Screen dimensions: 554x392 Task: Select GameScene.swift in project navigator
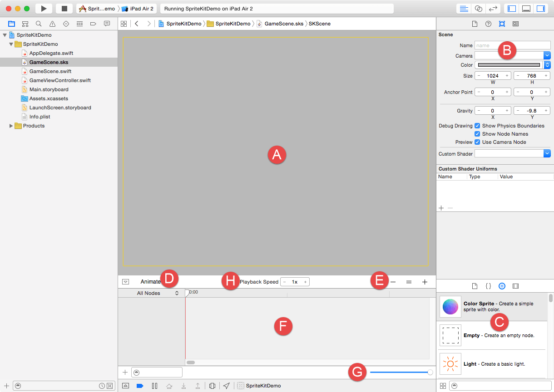coord(50,71)
